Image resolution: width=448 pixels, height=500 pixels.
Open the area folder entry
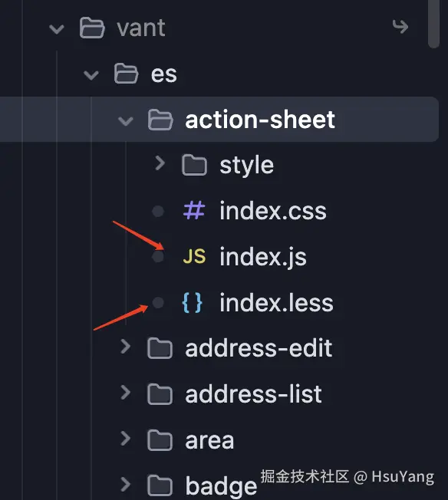209,440
